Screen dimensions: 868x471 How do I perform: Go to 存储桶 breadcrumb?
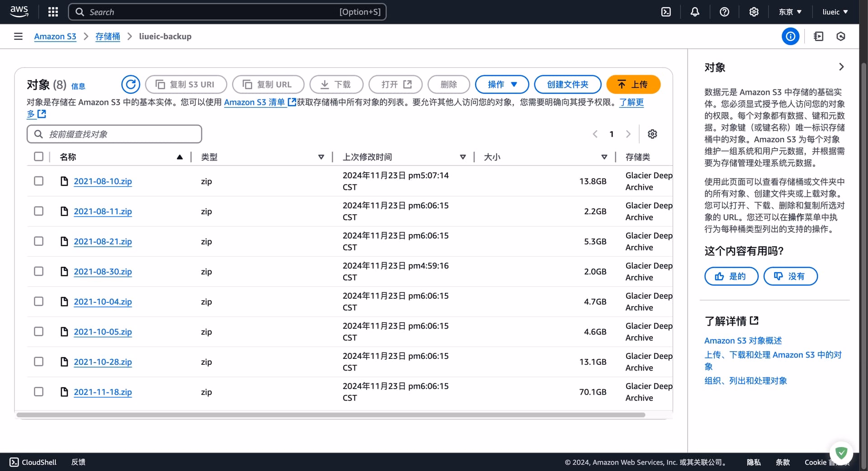click(108, 36)
